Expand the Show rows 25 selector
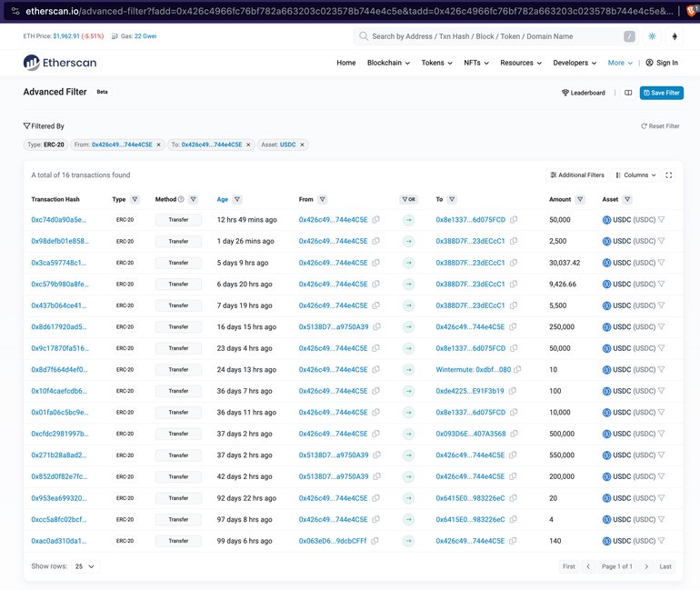The image size is (700, 590). [x=85, y=566]
